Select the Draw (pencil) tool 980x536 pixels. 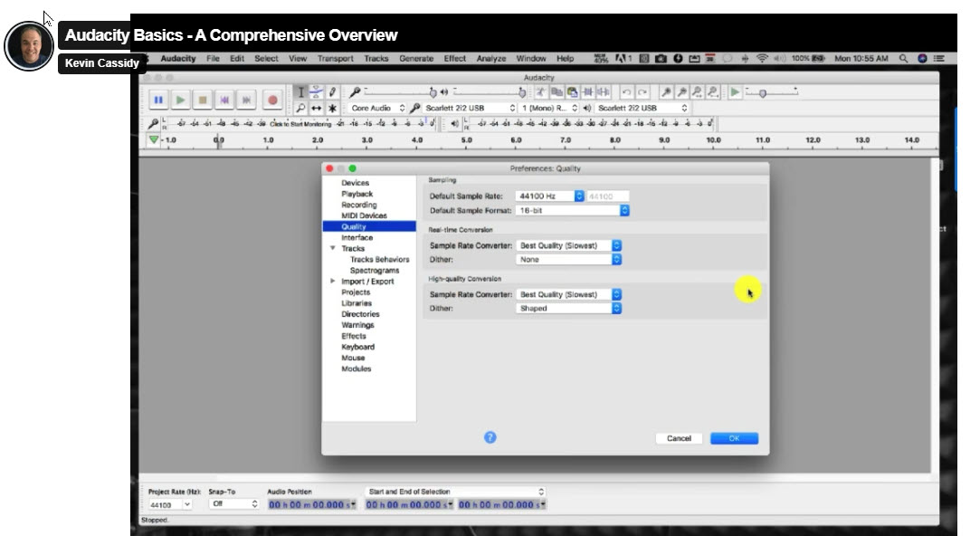click(332, 92)
